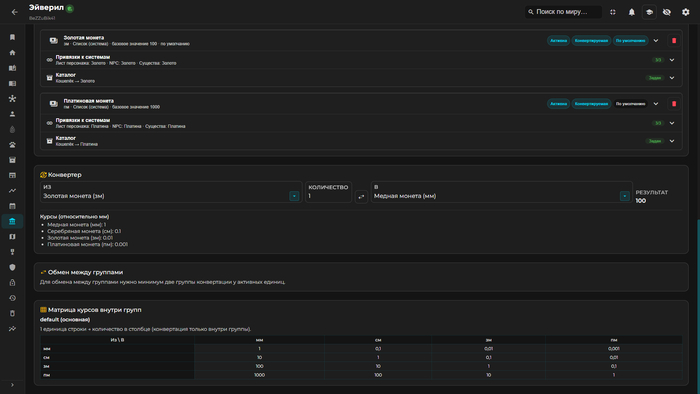Open the asterisk hub icon in the sidebar

click(12, 99)
